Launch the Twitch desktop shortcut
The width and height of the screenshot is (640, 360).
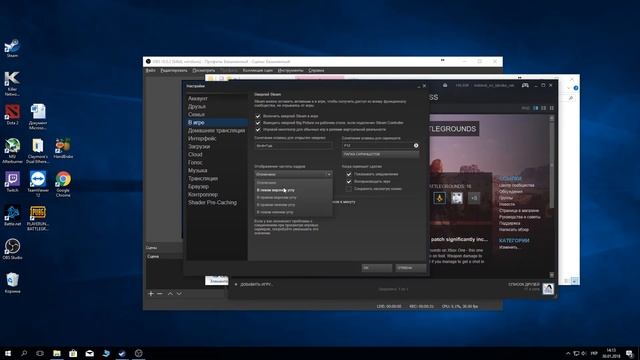pyautogui.click(x=12, y=182)
